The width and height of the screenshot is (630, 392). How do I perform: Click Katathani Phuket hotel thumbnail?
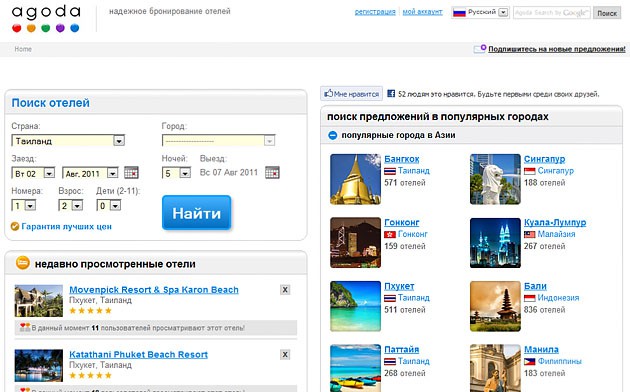[39, 365]
